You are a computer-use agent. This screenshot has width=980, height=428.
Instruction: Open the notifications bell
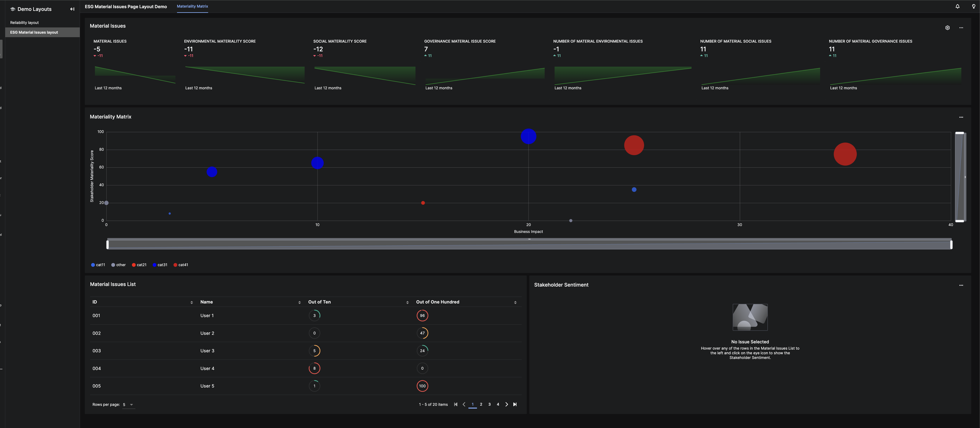(957, 6)
